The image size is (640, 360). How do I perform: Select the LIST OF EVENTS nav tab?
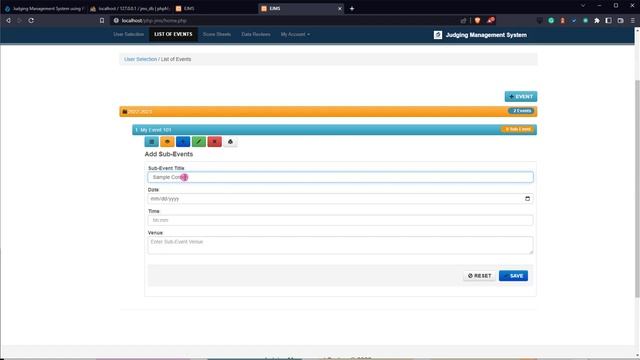tap(173, 34)
